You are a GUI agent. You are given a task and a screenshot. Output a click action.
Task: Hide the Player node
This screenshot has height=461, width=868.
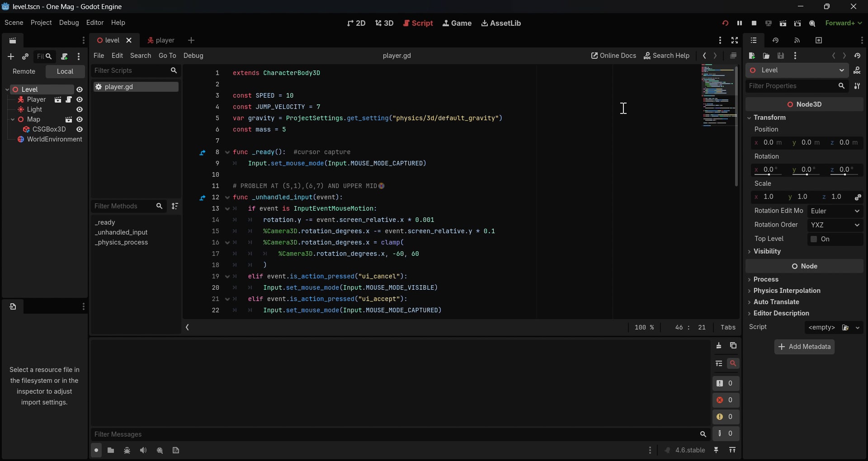pyautogui.click(x=80, y=99)
